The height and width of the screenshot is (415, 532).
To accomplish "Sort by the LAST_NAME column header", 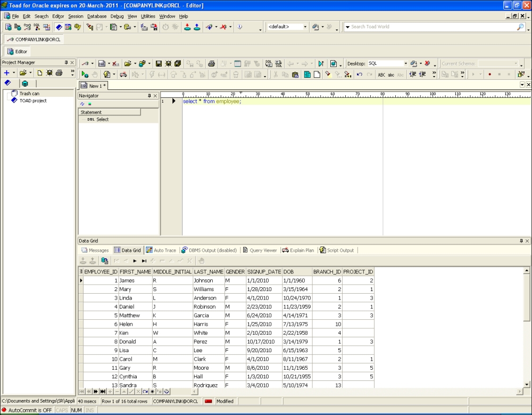I will point(209,272).
